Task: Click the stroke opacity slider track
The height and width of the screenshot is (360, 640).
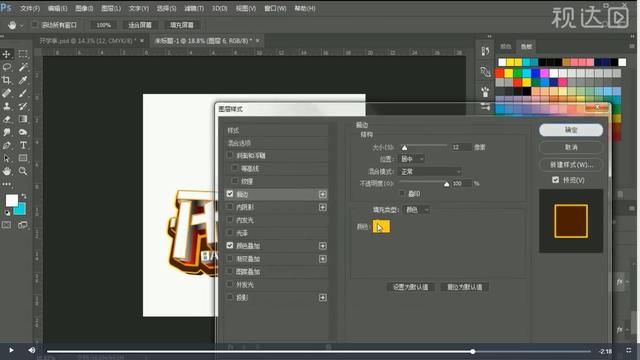Action: [423, 181]
